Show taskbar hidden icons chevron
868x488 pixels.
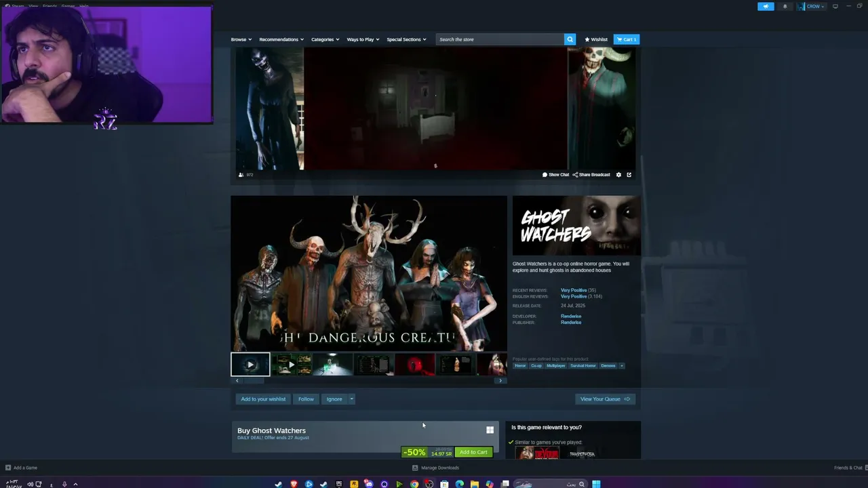click(x=75, y=484)
